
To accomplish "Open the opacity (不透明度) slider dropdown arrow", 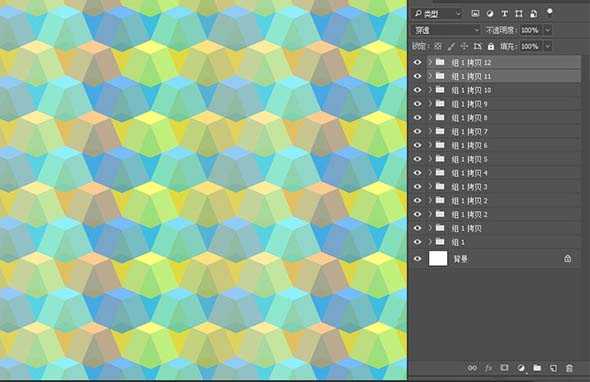I will [548, 30].
